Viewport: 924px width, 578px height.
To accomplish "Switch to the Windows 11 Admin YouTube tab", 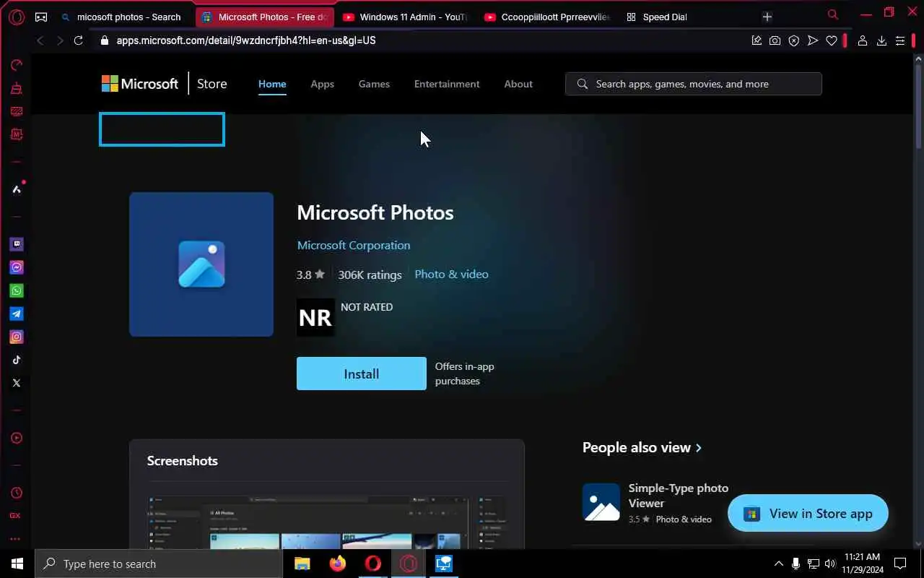I will pos(406,17).
